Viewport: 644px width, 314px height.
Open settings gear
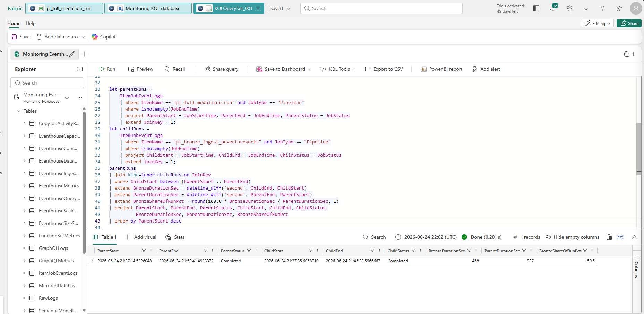(569, 8)
